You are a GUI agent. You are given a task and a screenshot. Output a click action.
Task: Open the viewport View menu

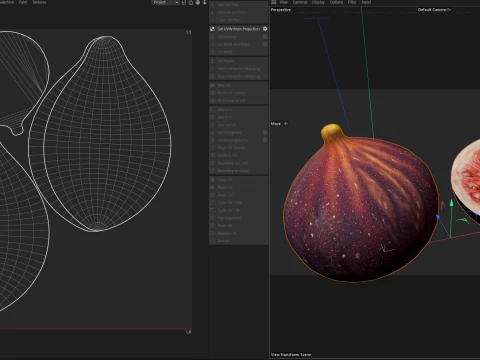click(x=284, y=2)
